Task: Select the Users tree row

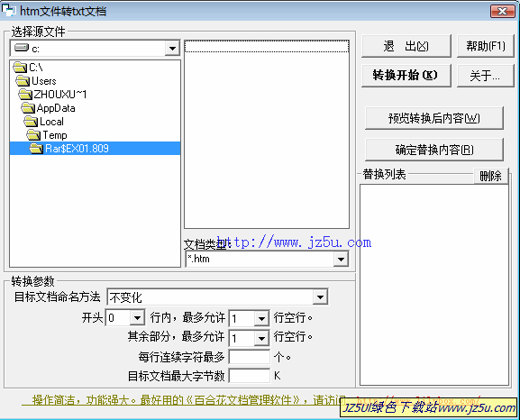Action: 96,81
